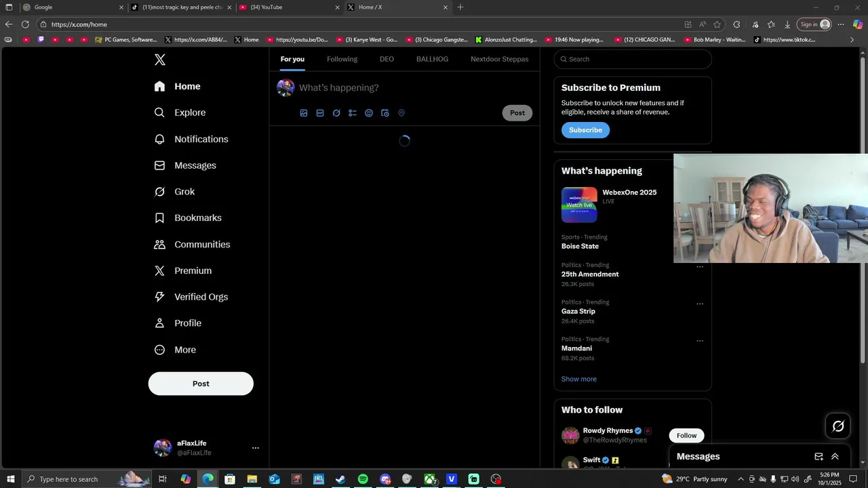Switch to the Nextdoor Steppas tab
Image resolution: width=868 pixels, height=488 pixels.
click(500, 59)
